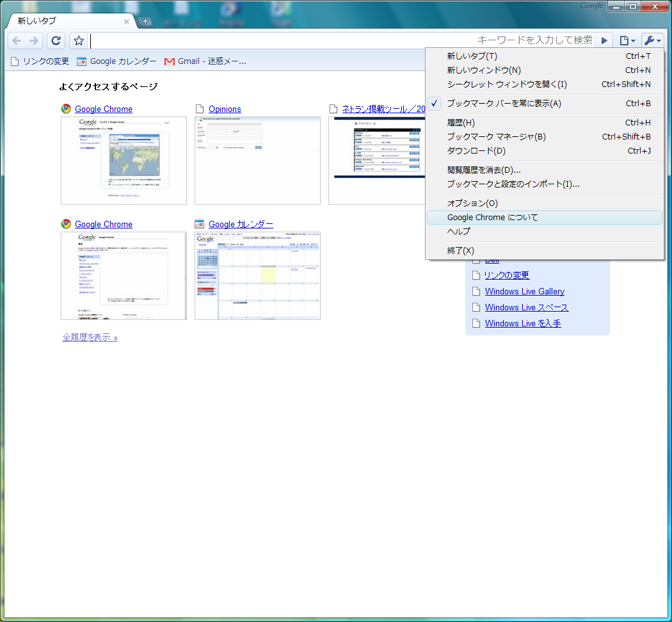Go forward with the forward arrow

[x=33, y=41]
